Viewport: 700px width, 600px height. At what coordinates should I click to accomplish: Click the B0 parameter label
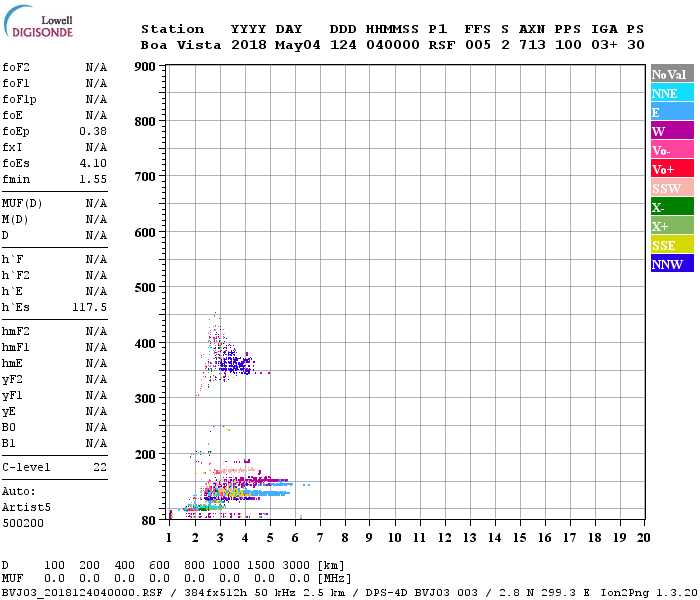(x=8, y=427)
